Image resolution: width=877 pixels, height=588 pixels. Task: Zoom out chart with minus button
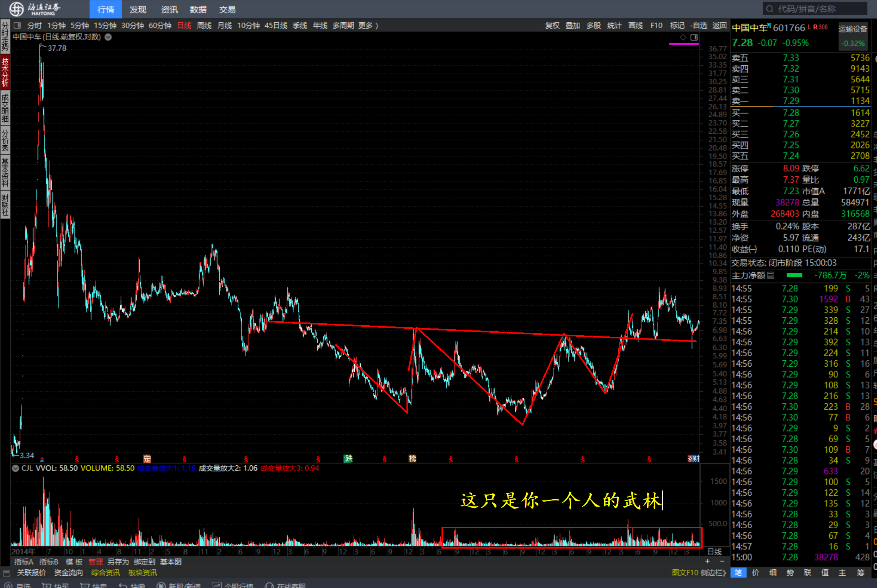point(722,561)
